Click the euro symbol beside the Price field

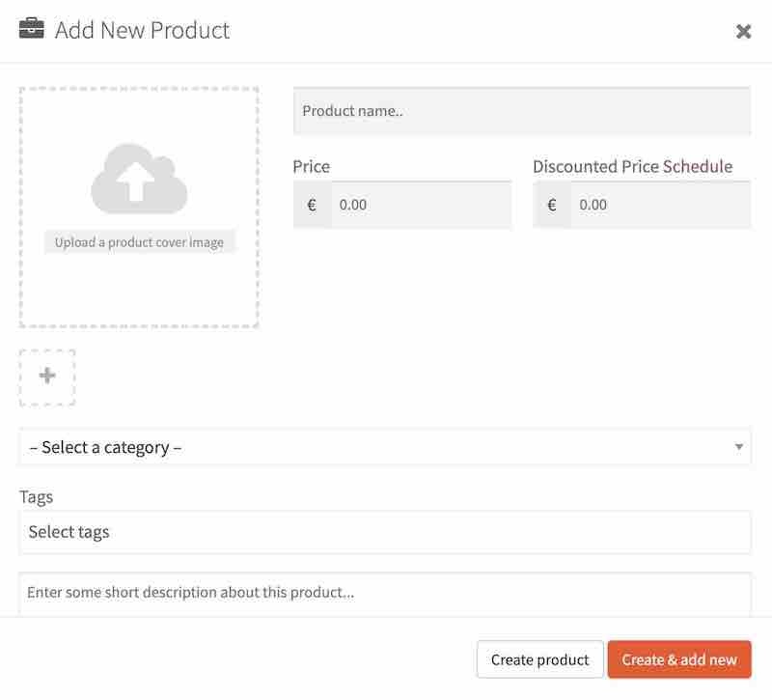click(311, 204)
